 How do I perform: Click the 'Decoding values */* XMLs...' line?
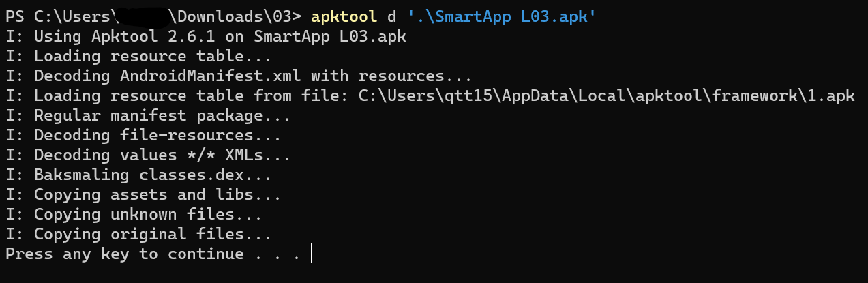click(x=148, y=155)
